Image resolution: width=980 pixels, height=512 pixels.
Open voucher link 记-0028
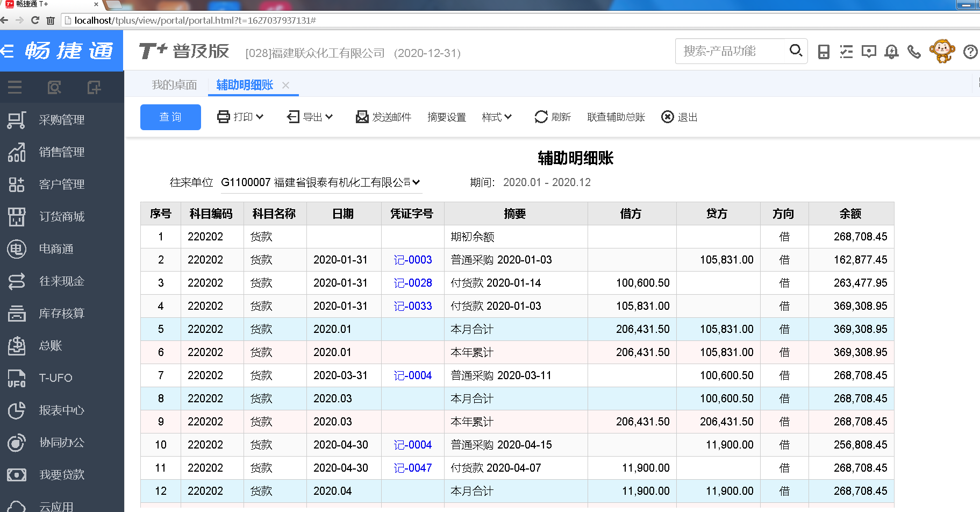[x=413, y=283]
